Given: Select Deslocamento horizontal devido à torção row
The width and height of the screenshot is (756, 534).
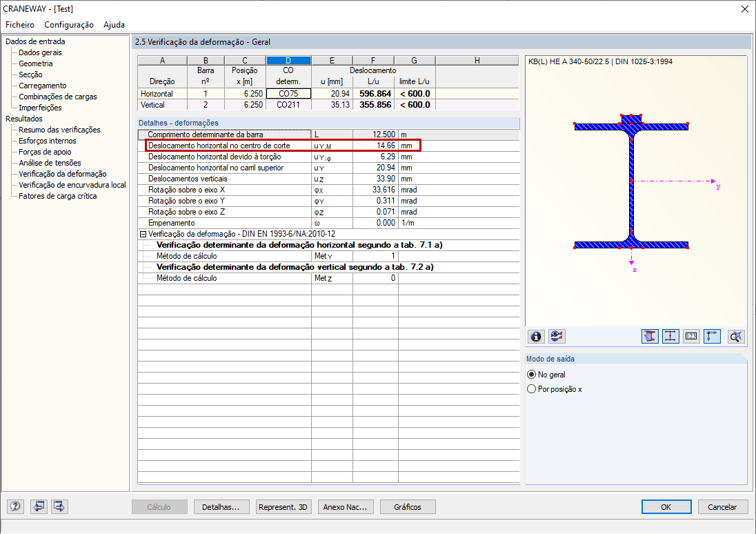Looking at the screenshot, I should [328, 157].
